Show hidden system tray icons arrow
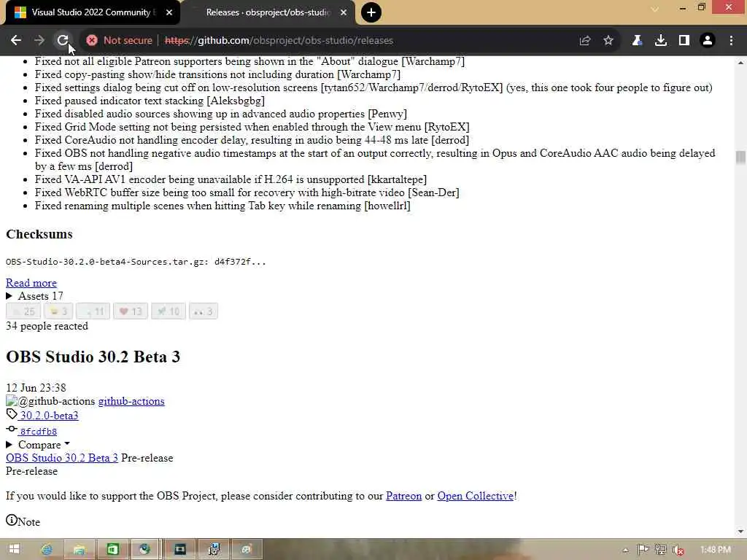This screenshot has height=560, width=747. (x=626, y=551)
